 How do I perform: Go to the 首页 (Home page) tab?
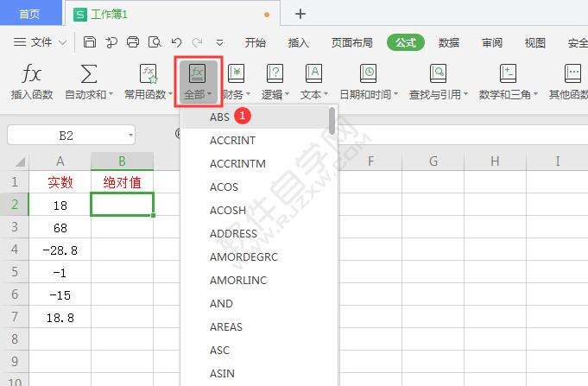click(30, 14)
